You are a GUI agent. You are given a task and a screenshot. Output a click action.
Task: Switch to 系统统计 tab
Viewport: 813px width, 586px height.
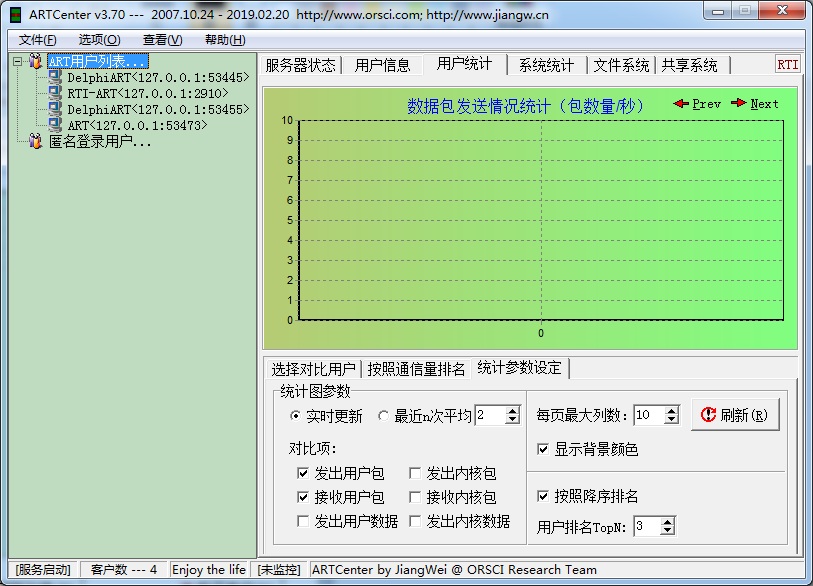pyautogui.click(x=546, y=65)
